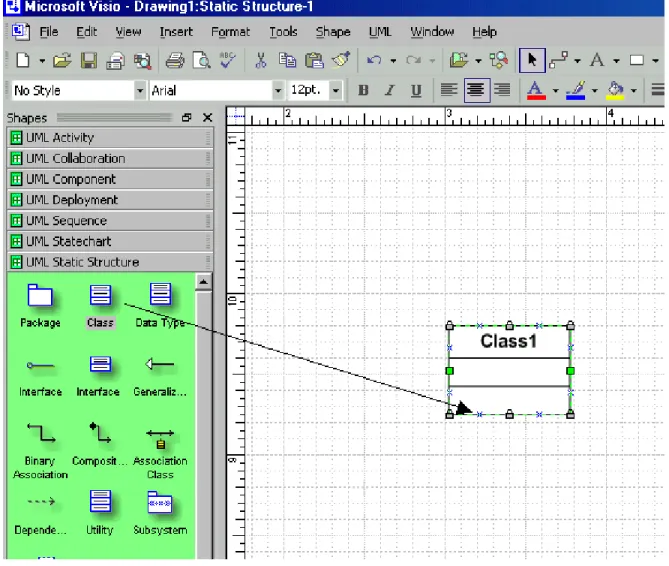Open the UML Deployment stencil
The width and height of the screenshot is (669, 566).
110,200
